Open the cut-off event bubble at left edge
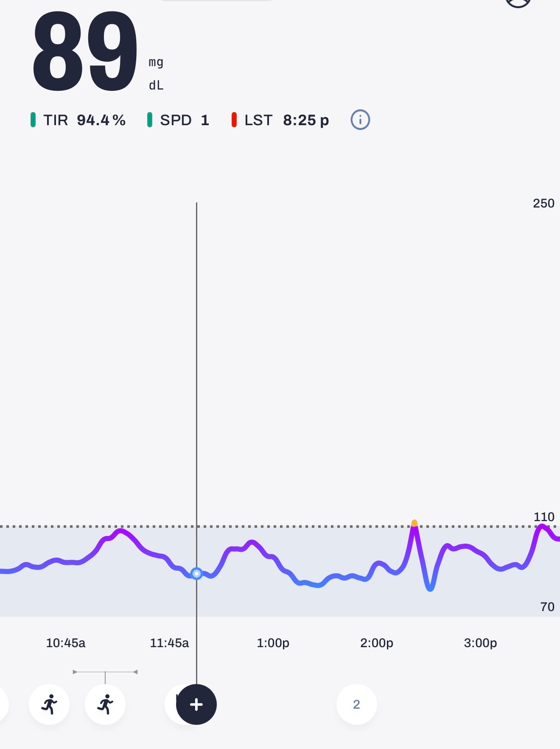560x749 pixels. point(3,704)
